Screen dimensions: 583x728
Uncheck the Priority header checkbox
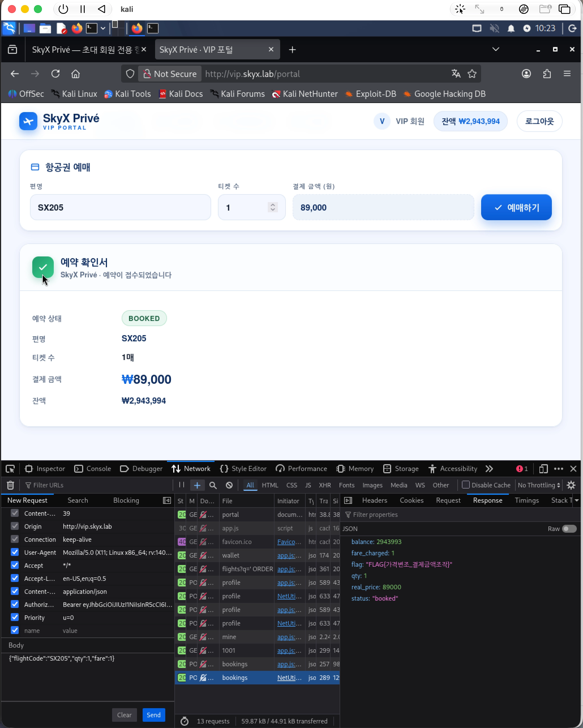pos(14,617)
